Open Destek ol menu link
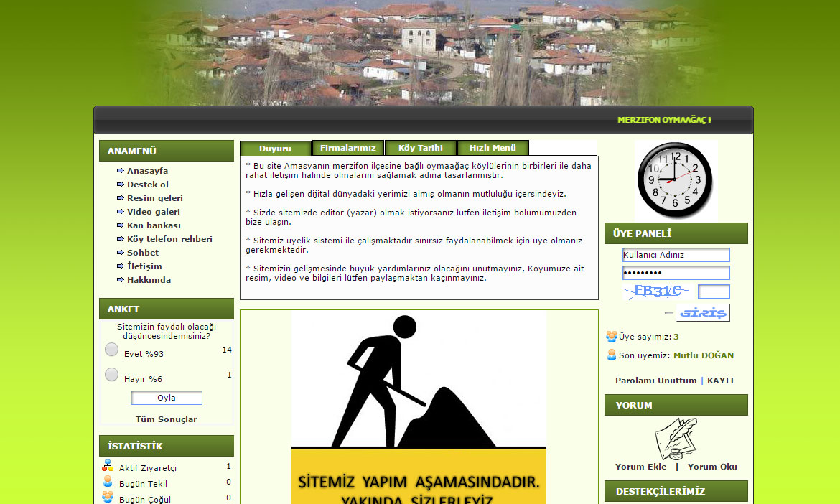This screenshot has width=840, height=504. [148, 185]
